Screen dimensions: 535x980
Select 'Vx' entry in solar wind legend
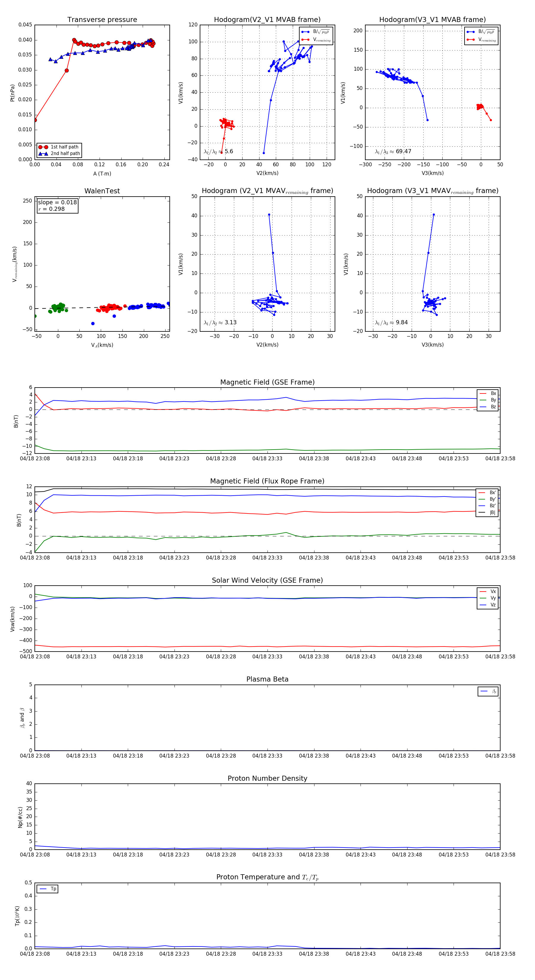(x=488, y=591)
